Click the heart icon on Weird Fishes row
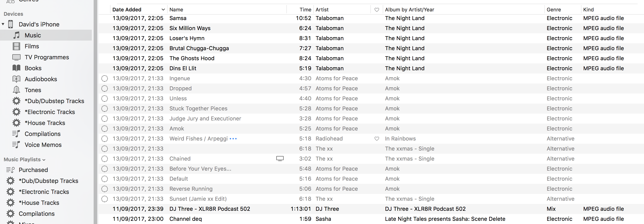Viewport: 644px width, 224px height. tap(377, 139)
